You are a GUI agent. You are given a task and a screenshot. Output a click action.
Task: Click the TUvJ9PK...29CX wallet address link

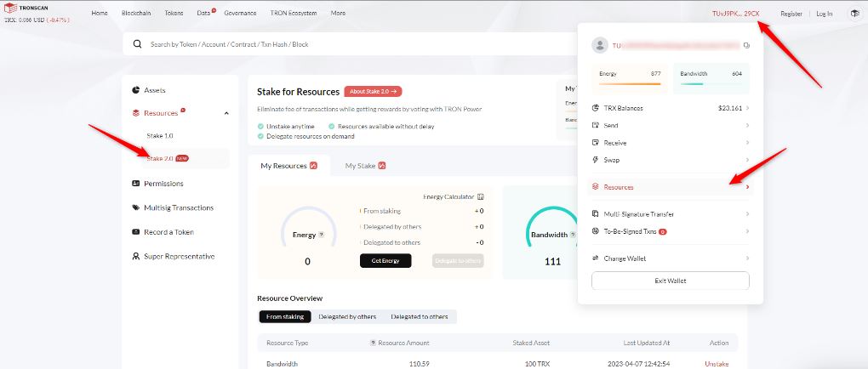736,14
